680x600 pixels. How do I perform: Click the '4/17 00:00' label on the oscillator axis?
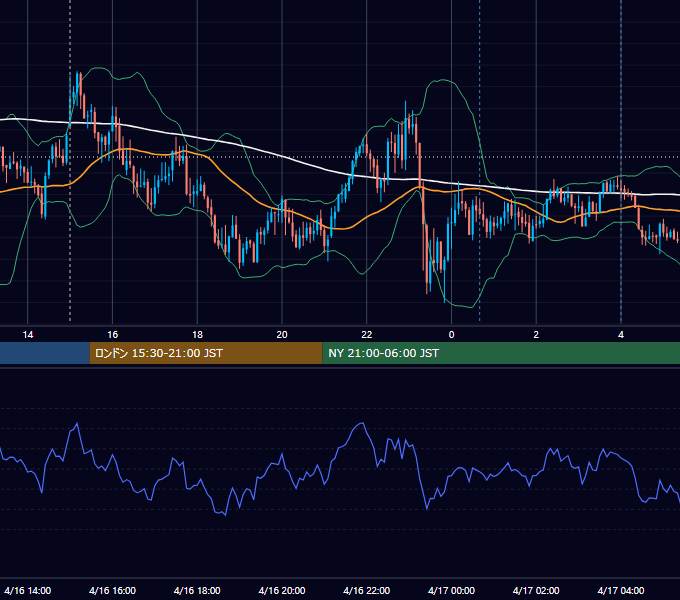tap(451, 590)
